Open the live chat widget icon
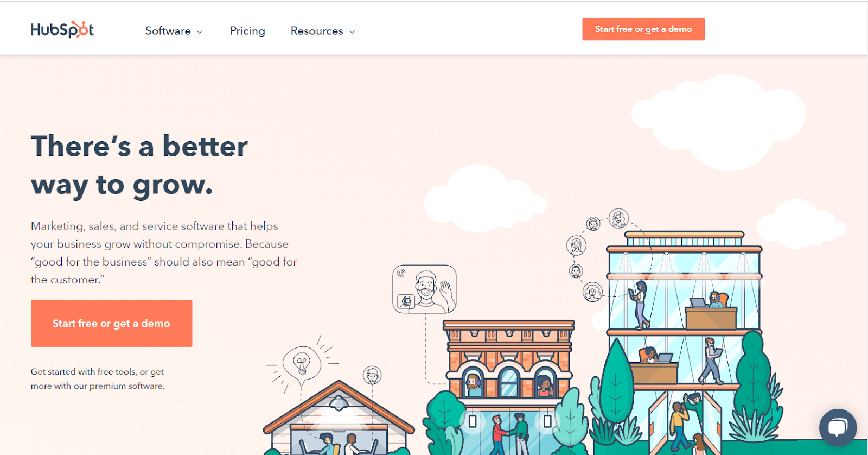The width and height of the screenshot is (868, 455). pyautogui.click(x=838, y=427)
